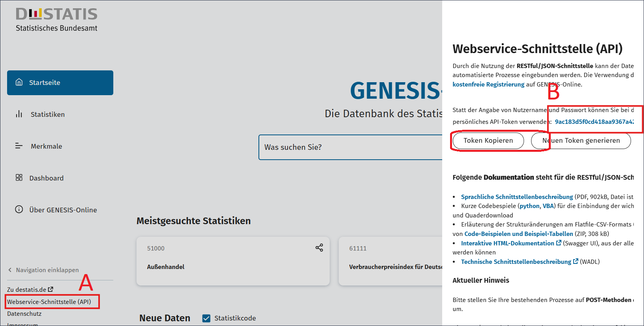Image resolution: width=644 pixels, height=326 pixels.
Task: Click the home icon beside Startseite
Action: click(x=19, y=82)
